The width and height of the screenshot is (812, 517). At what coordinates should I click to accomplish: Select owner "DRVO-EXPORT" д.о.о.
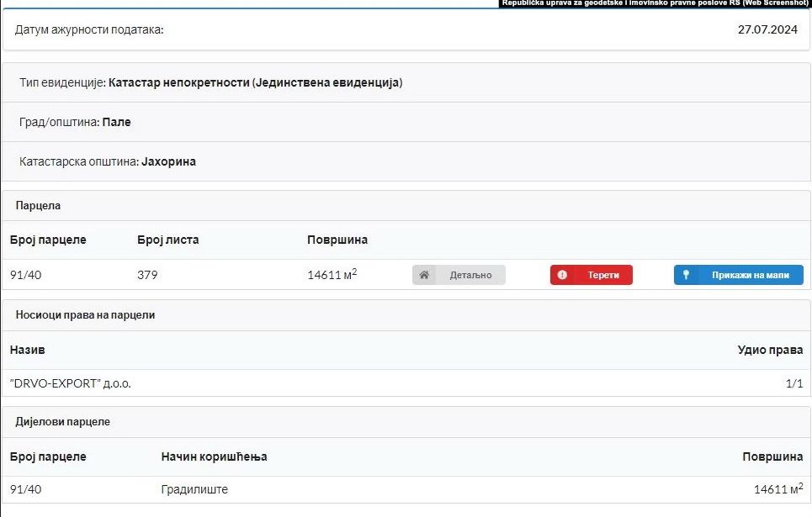(71, 383)
